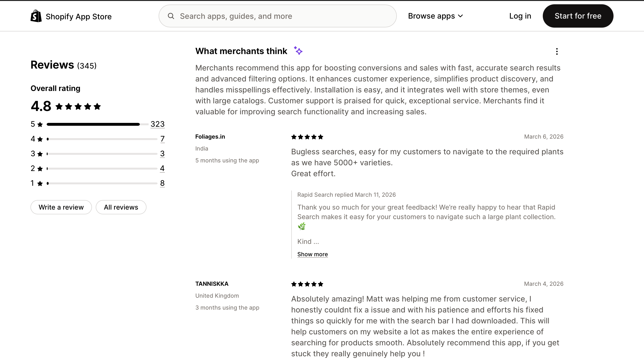
Task: Filter reviews by 5-star count 323
Action: pyautogui.click(x=157, y=124)
